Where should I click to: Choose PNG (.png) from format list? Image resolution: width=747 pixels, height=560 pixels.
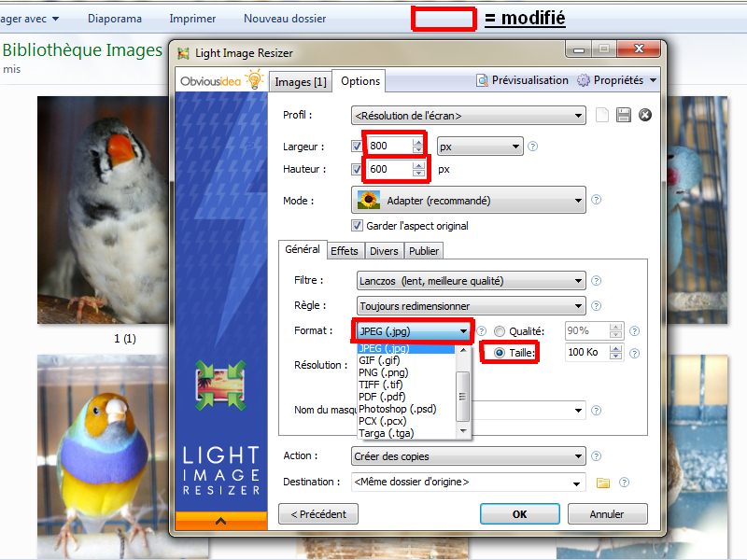384,372
